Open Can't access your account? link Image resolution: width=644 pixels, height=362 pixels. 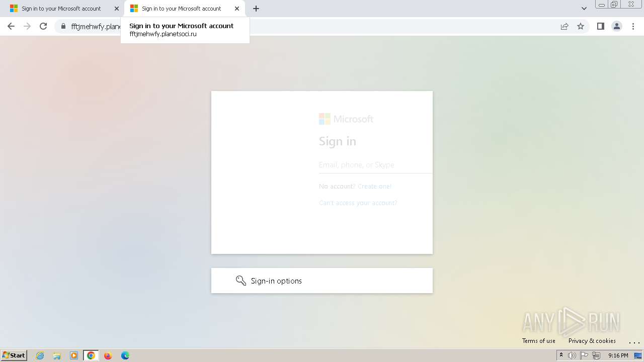358,203
